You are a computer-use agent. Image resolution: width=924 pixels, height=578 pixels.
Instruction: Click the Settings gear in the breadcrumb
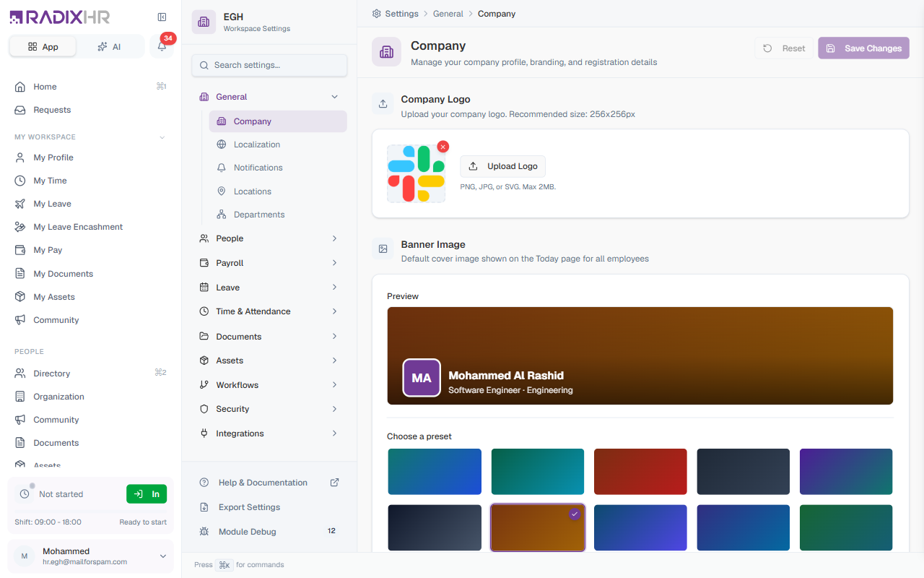377,14
